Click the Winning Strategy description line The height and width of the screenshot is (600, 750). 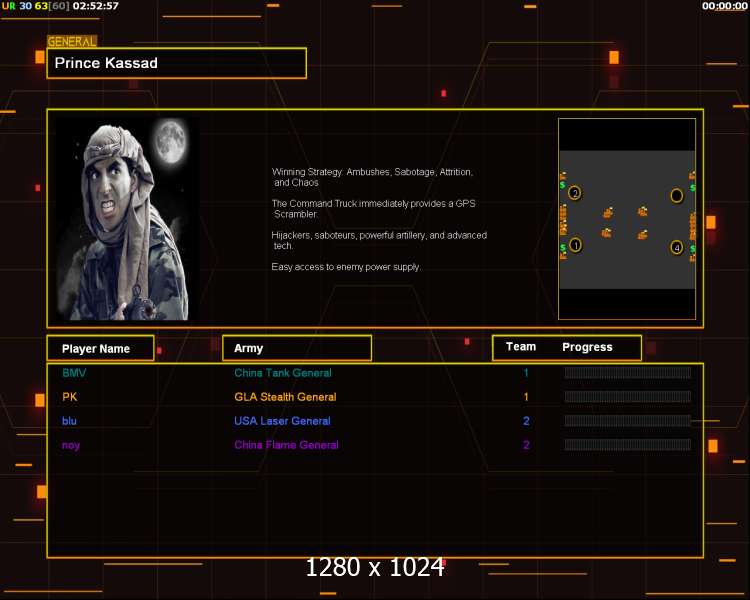pyautogui.click(x=372, y=177)
